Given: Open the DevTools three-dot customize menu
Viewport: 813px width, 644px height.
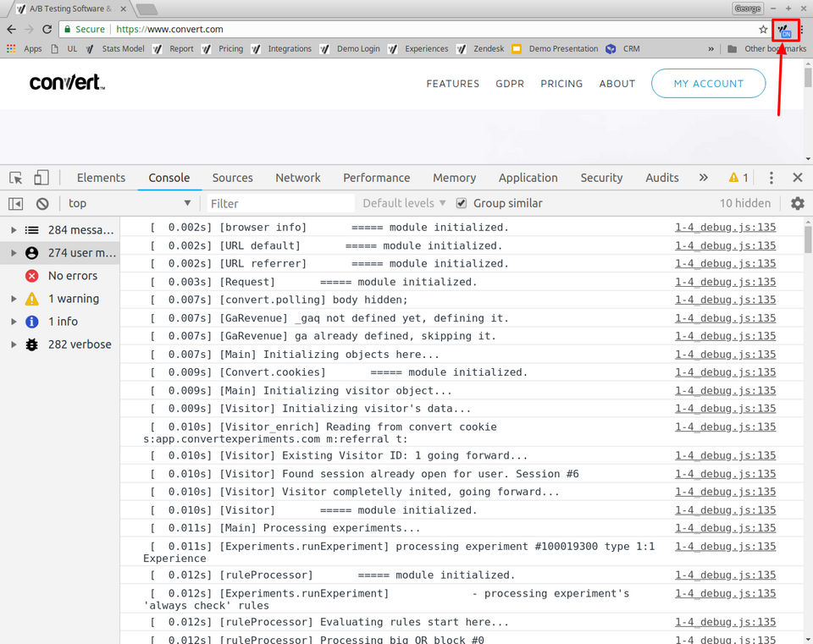Looking at the screenshot, I should click(771, 178).
